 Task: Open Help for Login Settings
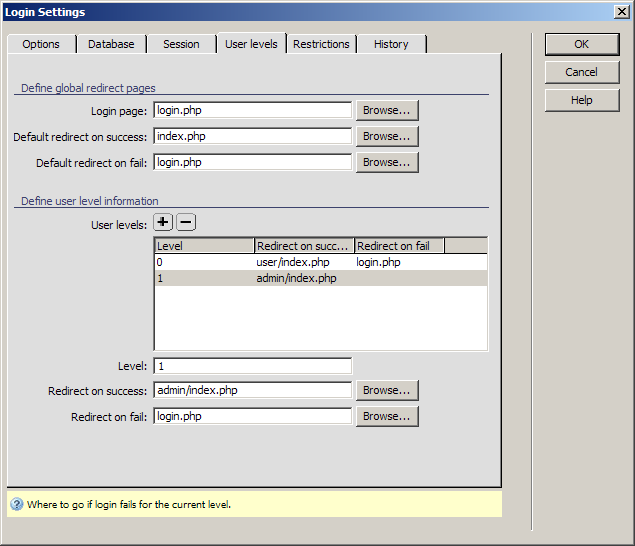(x=581, y=100)
